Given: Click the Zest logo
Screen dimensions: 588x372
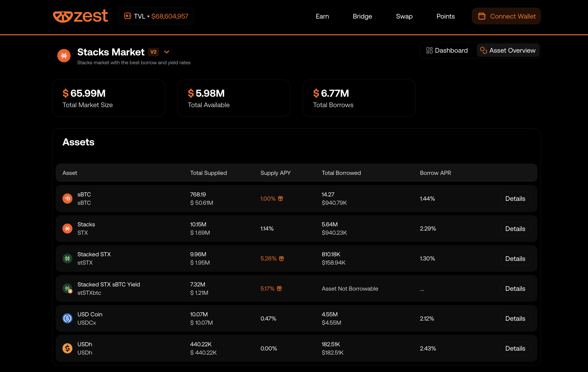Looking at the screenshot, I should [x=80, y=16].
